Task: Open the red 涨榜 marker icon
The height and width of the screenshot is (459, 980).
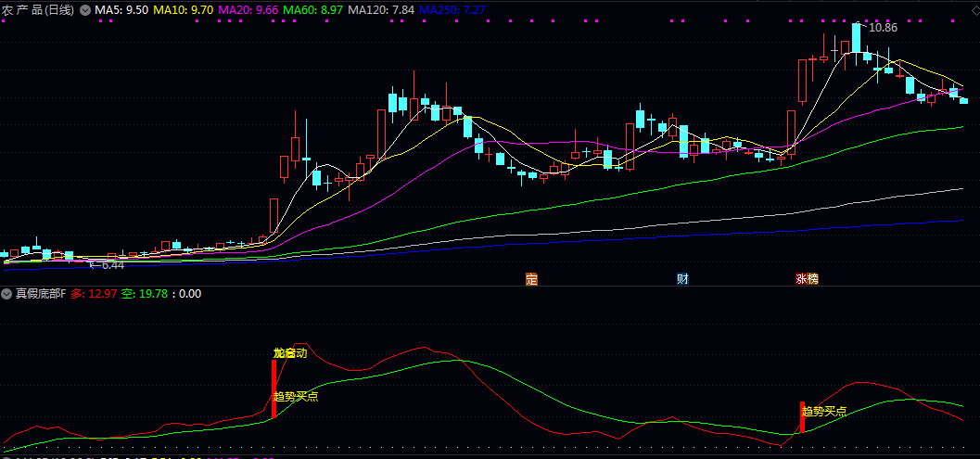Action: pos(807,278)
